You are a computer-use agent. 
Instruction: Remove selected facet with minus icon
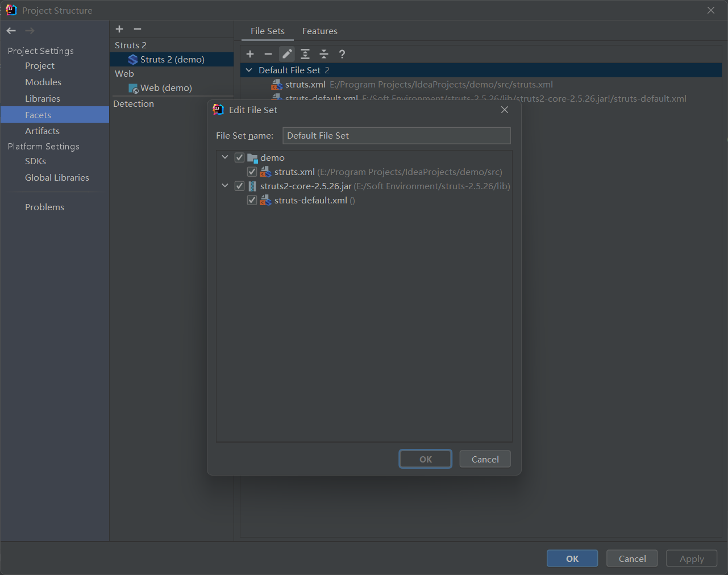coord(138,29)
